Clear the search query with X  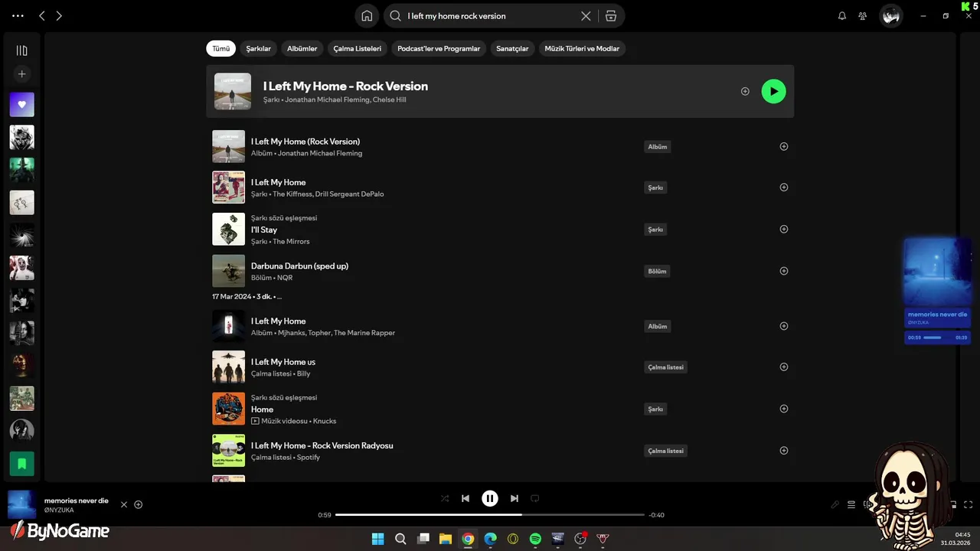(x=586, y=15)
